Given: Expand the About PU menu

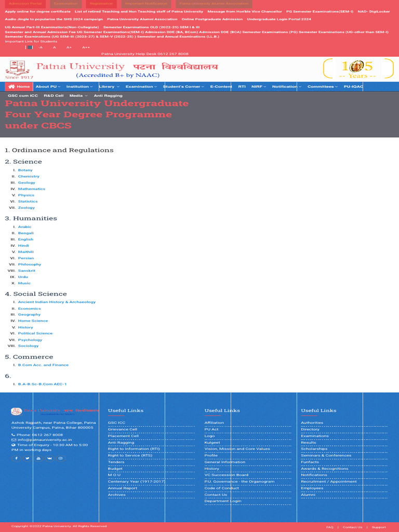Looking at the screenshot, I should tap(47, 87).
